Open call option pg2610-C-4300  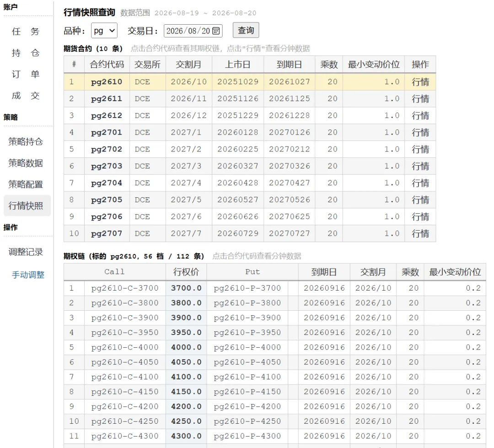(125, 437)
